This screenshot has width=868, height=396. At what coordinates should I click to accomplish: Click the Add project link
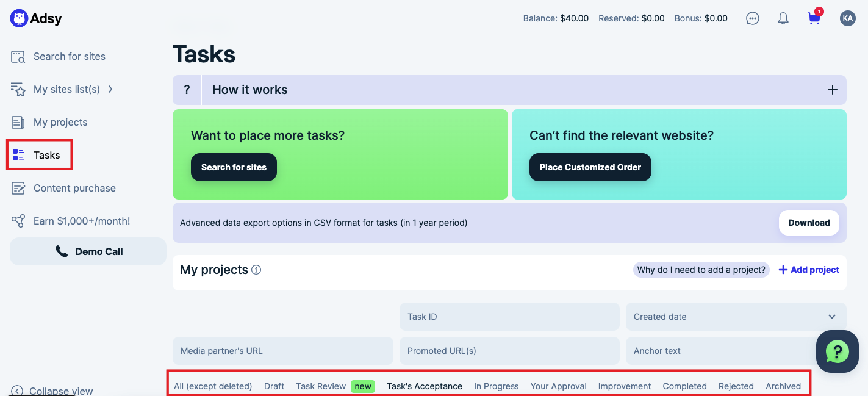(x=809, y=270)
